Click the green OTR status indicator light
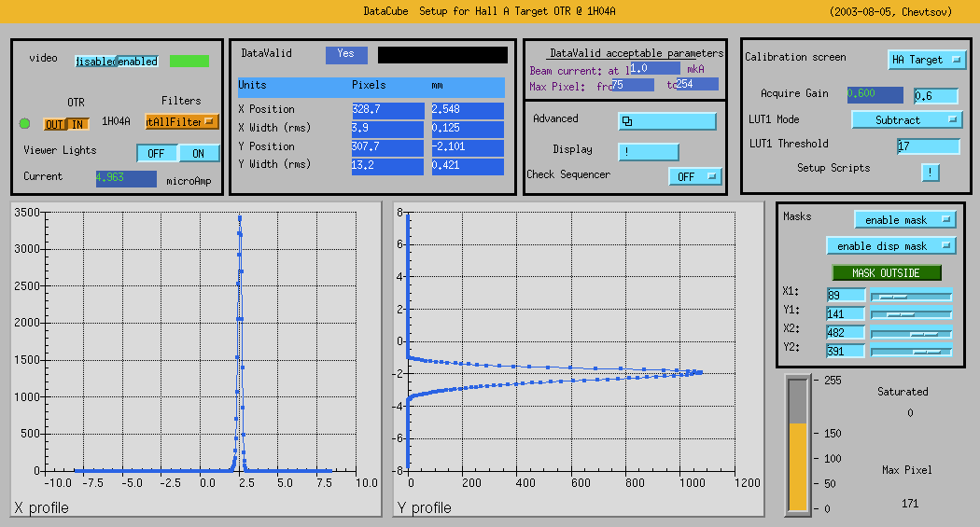980x527 pixels. coord(24,123)
